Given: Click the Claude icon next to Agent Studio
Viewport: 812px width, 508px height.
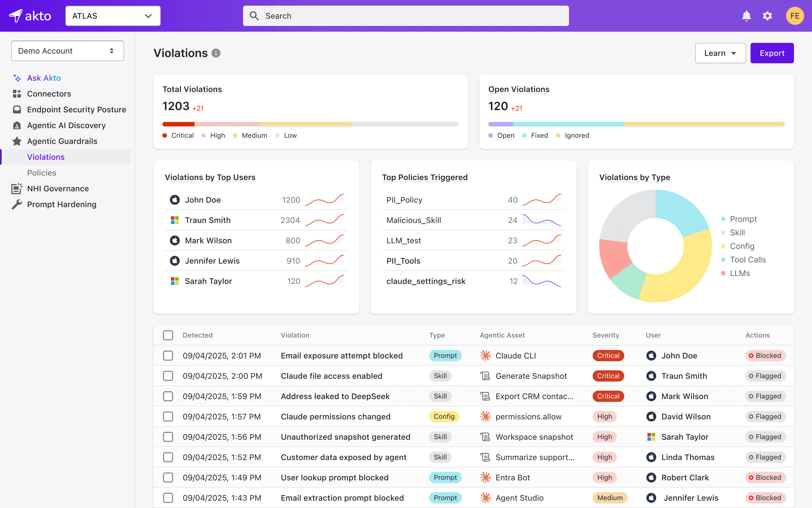Looking at the screenshot, I should click(x=485, y=498).
